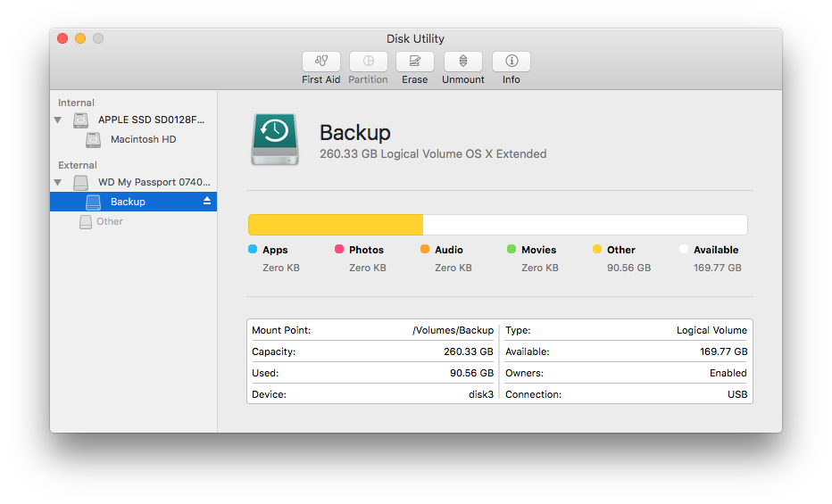Collapse the WD My Passport disclosure triangle
The image size is (832, 504).
pyautogui.click(x=58, y=182)
